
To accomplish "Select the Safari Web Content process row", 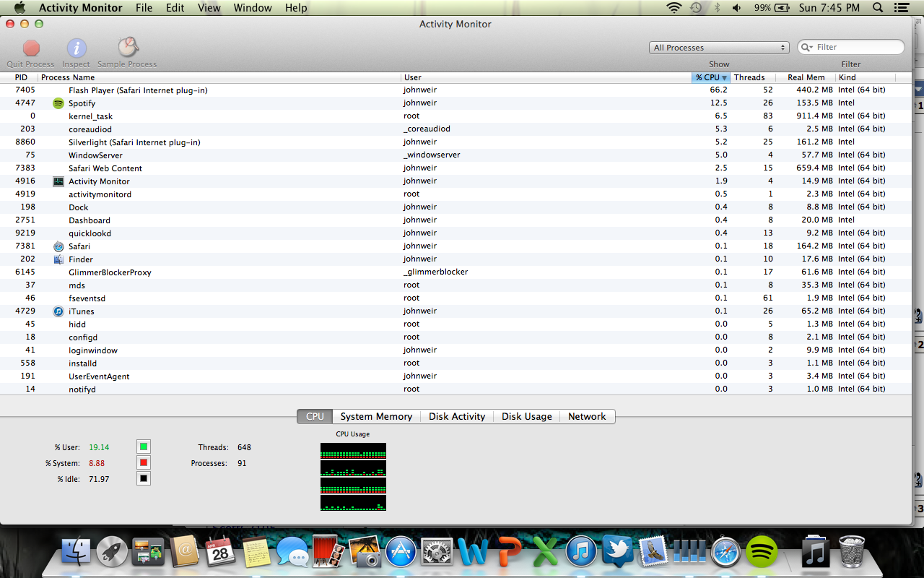I will click(456, 168).
